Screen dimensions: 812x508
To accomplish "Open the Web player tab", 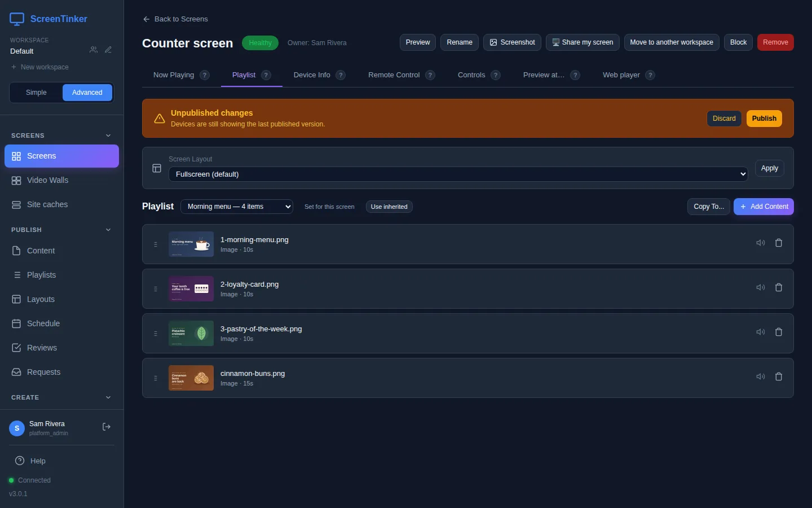I will [621, 75].
